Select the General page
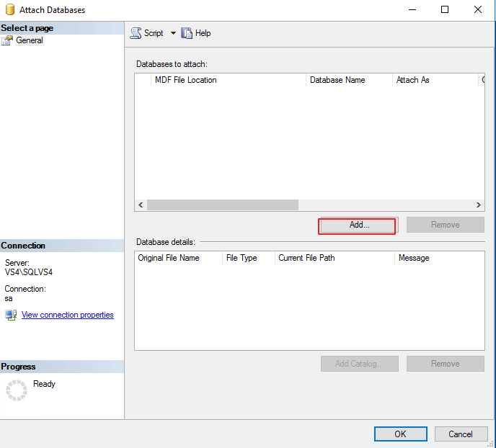 click(30, 40)
